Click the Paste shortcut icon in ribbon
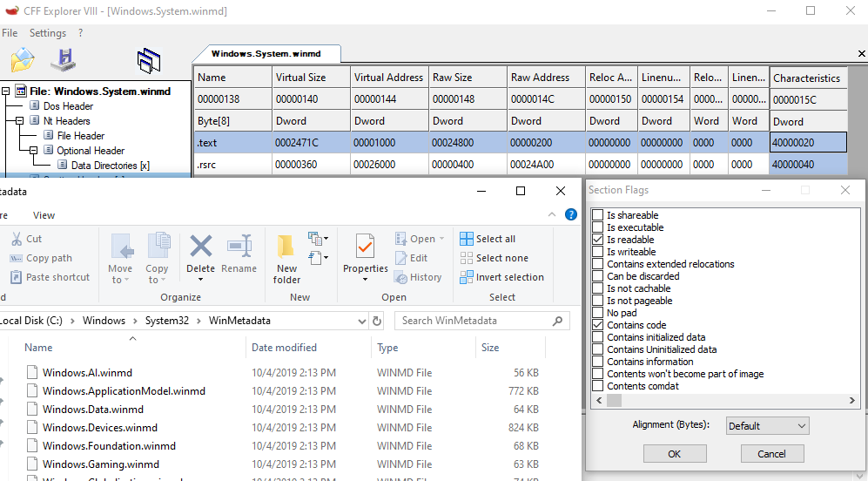This screenshot has height=481, width=868. (x=16, y=277)
